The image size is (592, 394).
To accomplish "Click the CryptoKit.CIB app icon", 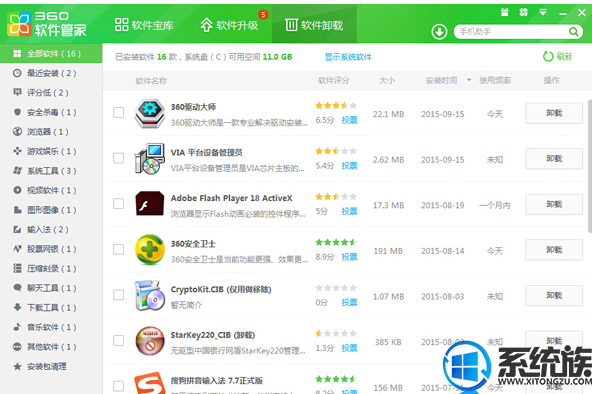I will click(150, 295).
